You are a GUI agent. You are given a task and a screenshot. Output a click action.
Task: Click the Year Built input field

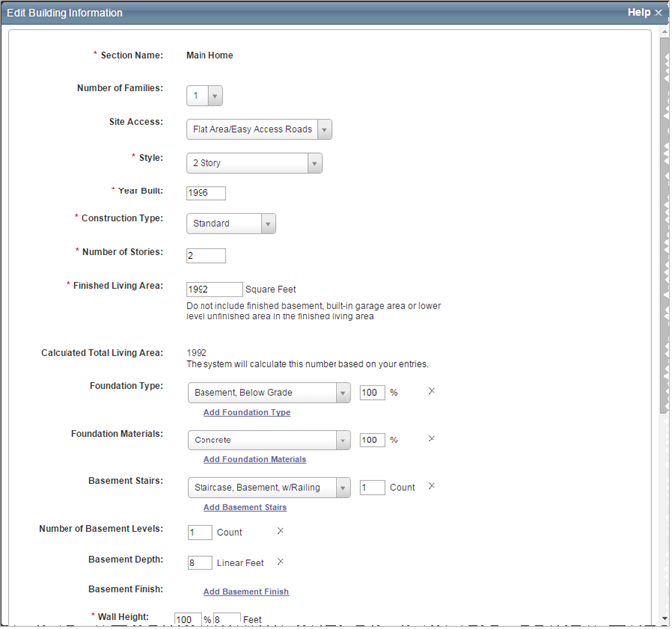coord(205,193)
